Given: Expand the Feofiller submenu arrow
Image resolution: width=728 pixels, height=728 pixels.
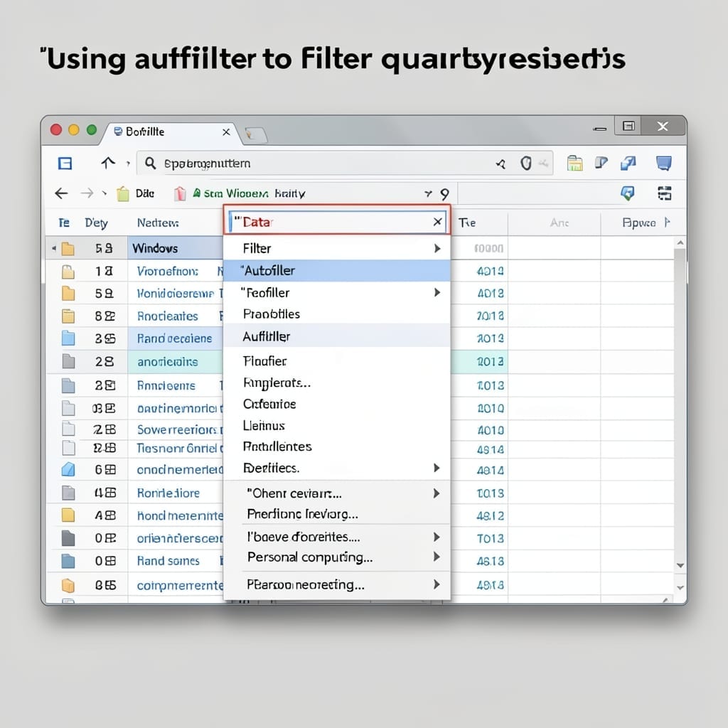Looking at the screenshot, I should pyautogui.click(x=437, y=292).
